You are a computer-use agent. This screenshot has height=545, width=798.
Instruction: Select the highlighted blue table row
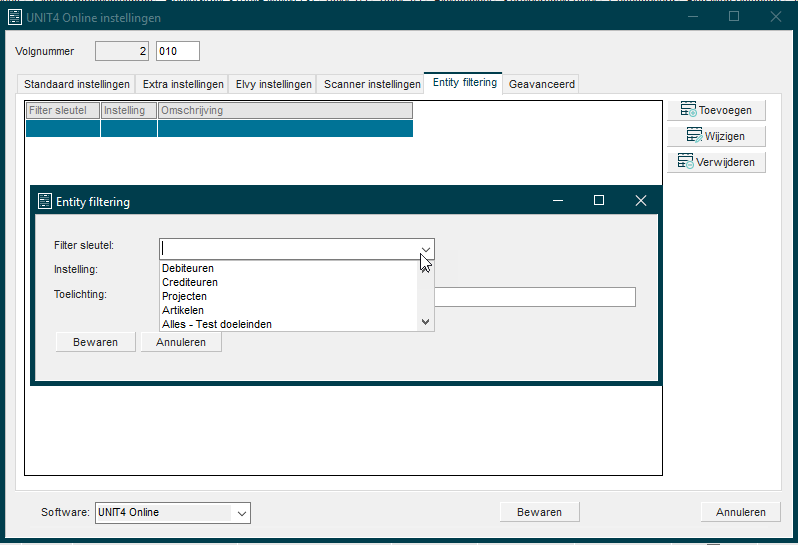click(x=219, y=128)
